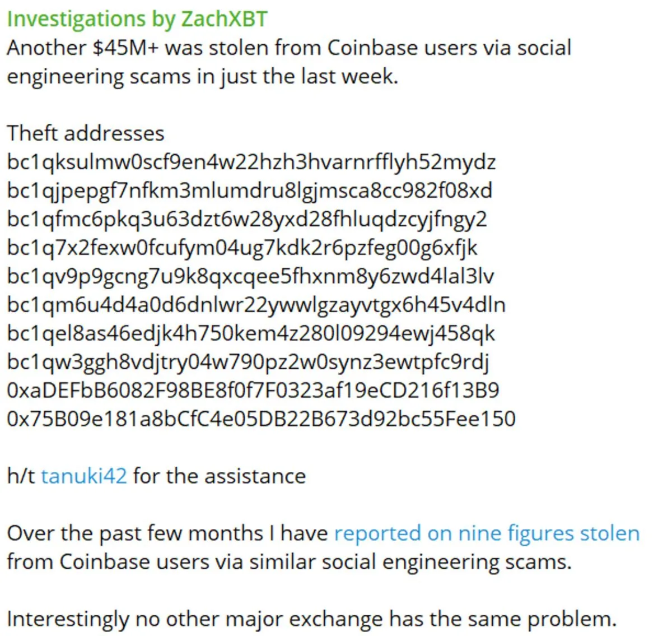Click the line about social engineering scams last week
672x636 pixels.
(203, 76)
